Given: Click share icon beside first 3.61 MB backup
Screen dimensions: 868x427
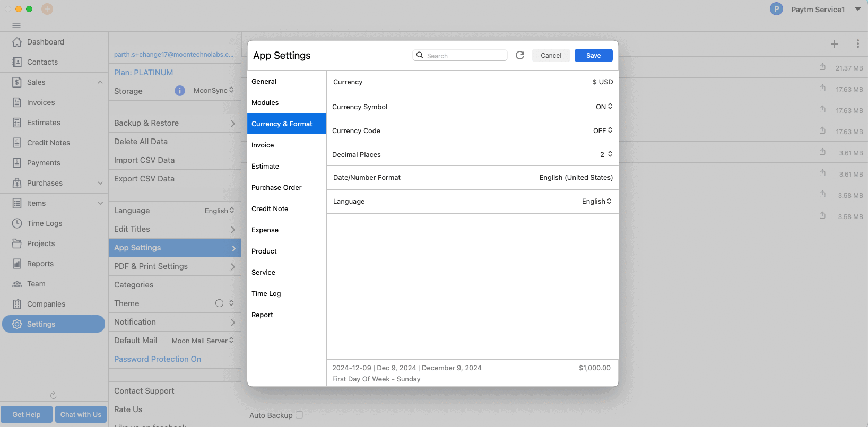Looking at the screenshot, I should [822, 152].
